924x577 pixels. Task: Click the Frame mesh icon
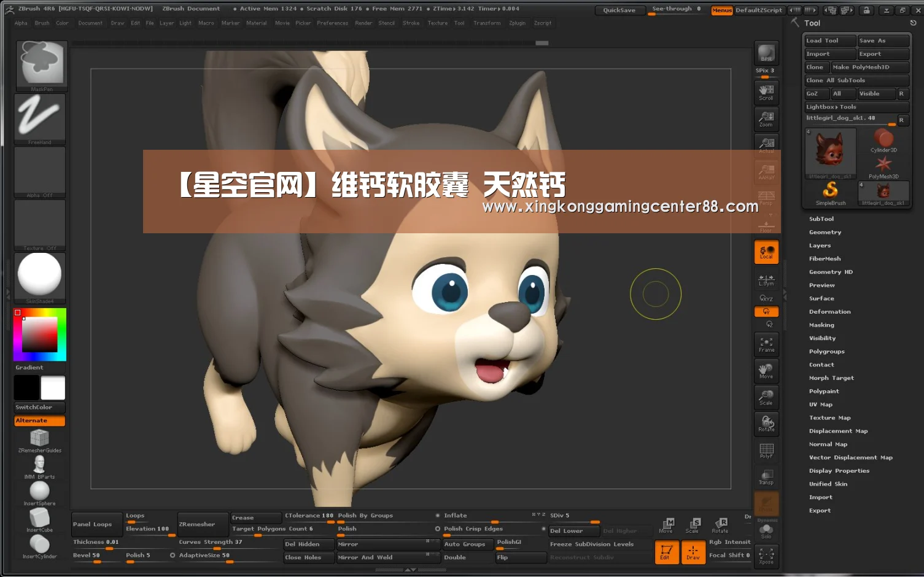(766, 345)
